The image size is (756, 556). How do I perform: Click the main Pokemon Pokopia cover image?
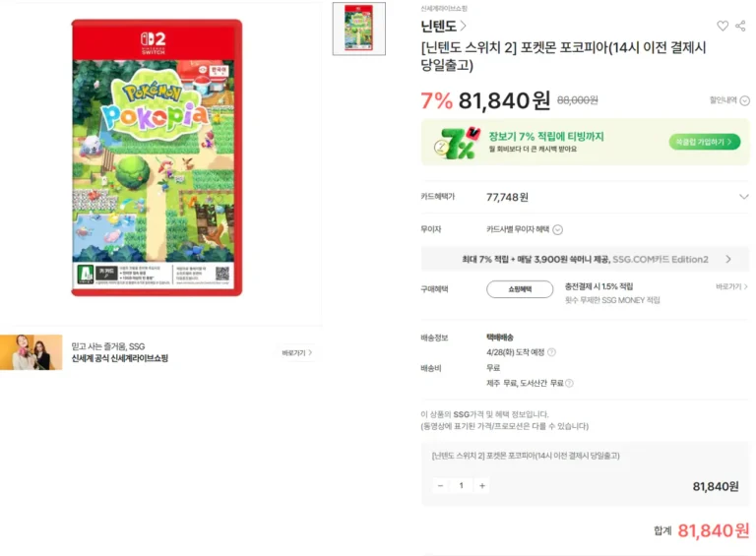[x=157, y=157]
